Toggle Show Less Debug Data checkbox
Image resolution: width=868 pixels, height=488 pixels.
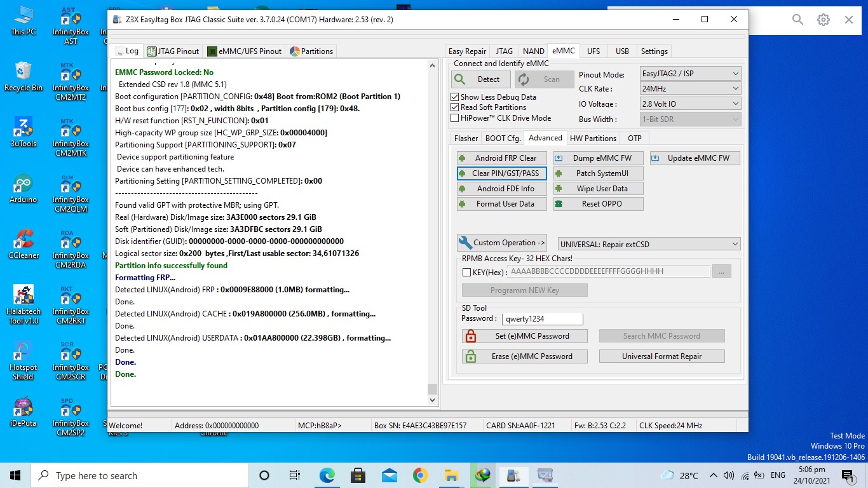coord(454,97)
